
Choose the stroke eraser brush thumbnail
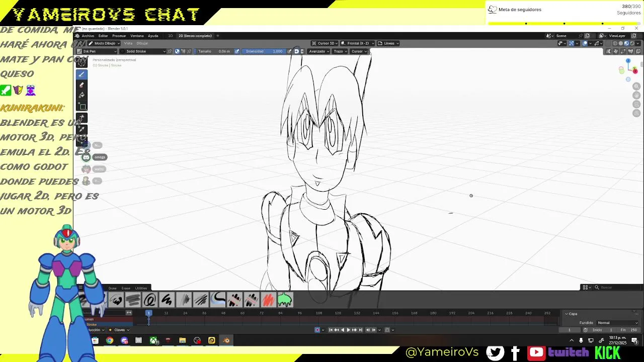pyautogui.click(x=251, y=300)
